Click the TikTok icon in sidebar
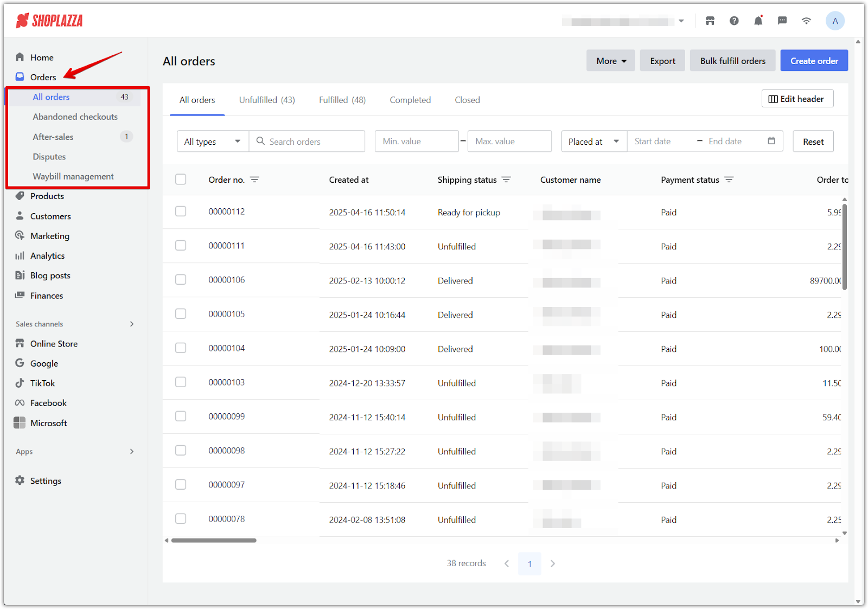Image resolution: width=868 pixels, height=609 pixels. coord(20,383)
